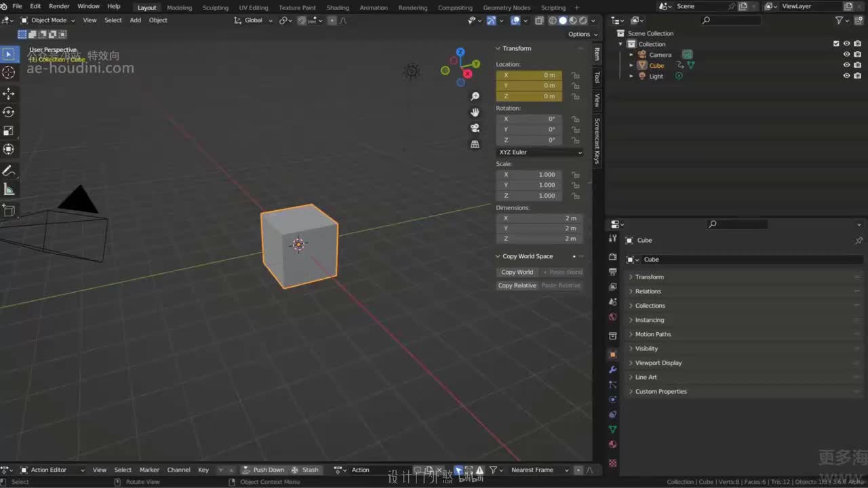The width and height of the screenshot is (868, 488).
Task: Disable Cube in renders camera icon
Action: click(857, 65)
